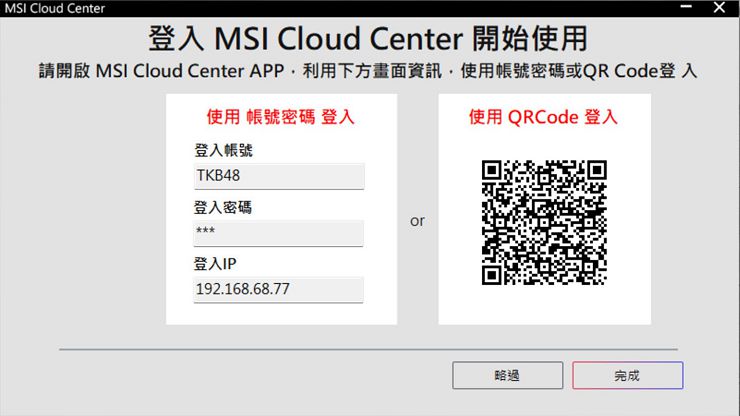Click the 'or' text between panels
Viewport: 740px width, 416px height.
pos(417,221)
